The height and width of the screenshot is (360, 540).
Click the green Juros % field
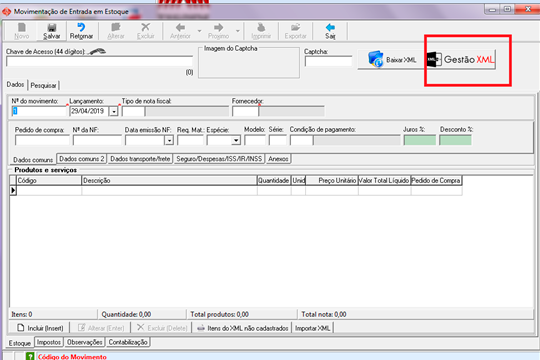tap(420, 140)
